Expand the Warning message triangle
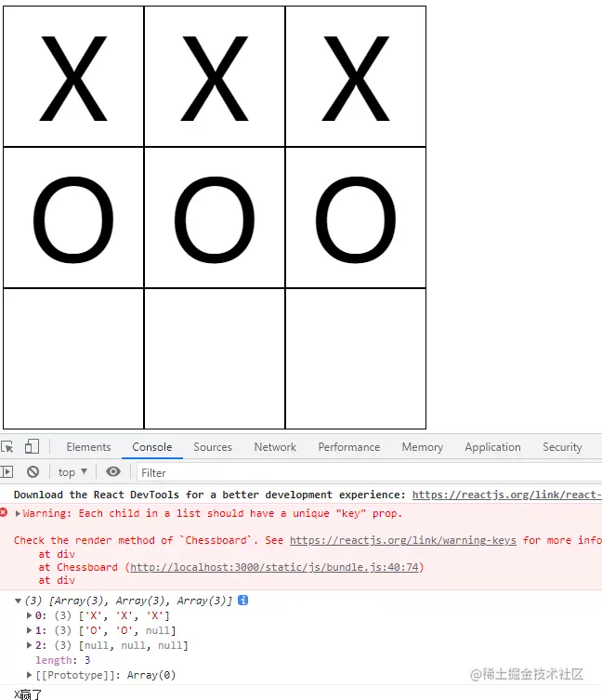The image size is (602, 700). click(x=18, y=513)
